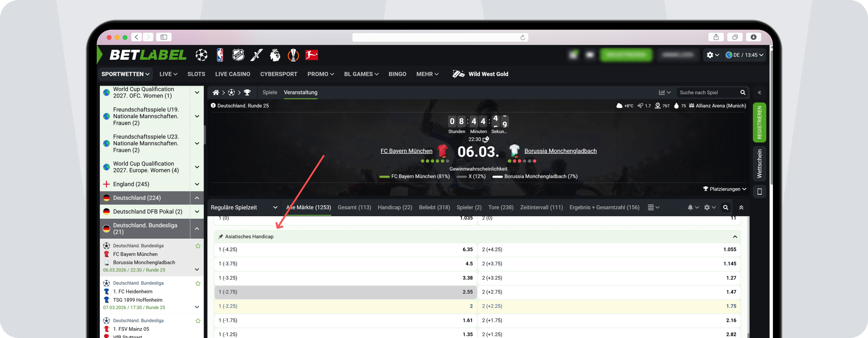
Task: Go to CYBERSPORT
Action: click(279, 74)
